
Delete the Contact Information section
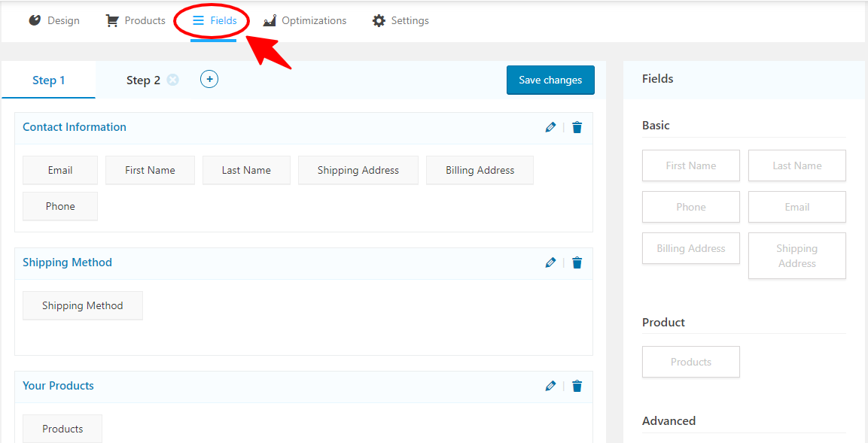[577, 127]
